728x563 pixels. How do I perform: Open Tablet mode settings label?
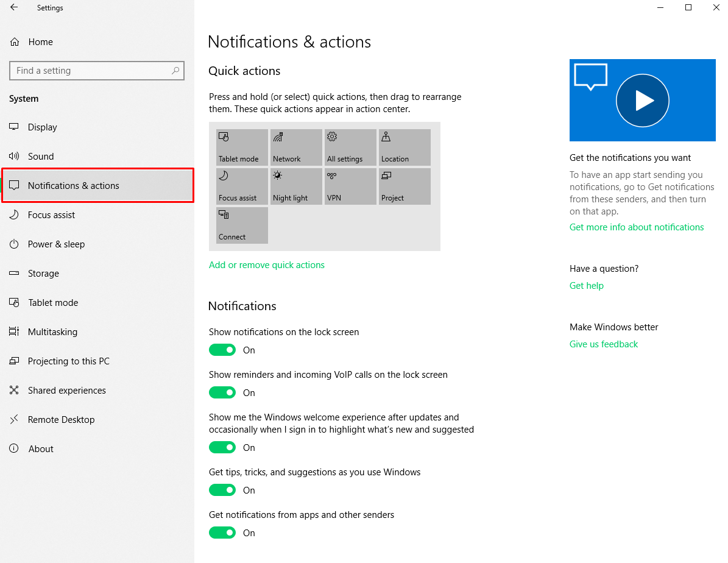(x=53, y=303)
